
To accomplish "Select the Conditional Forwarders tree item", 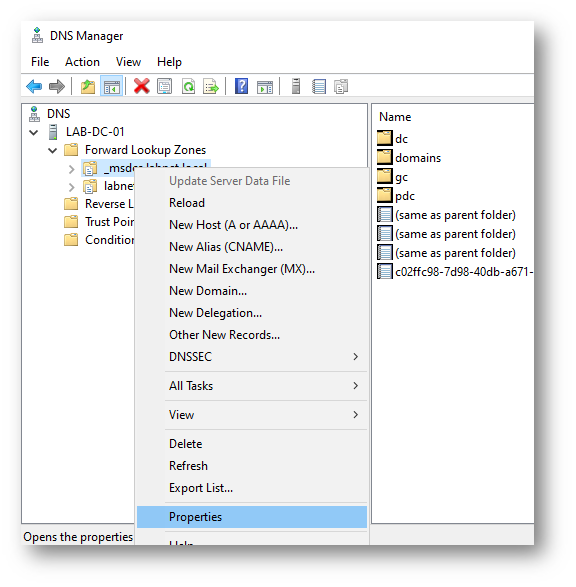I will (109, 240).
